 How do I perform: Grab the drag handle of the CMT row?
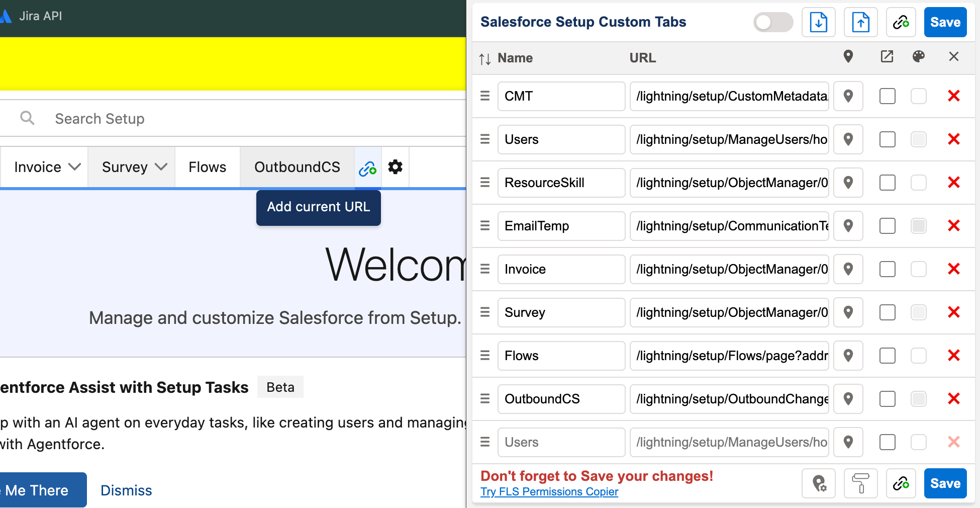tap(485, 96)
